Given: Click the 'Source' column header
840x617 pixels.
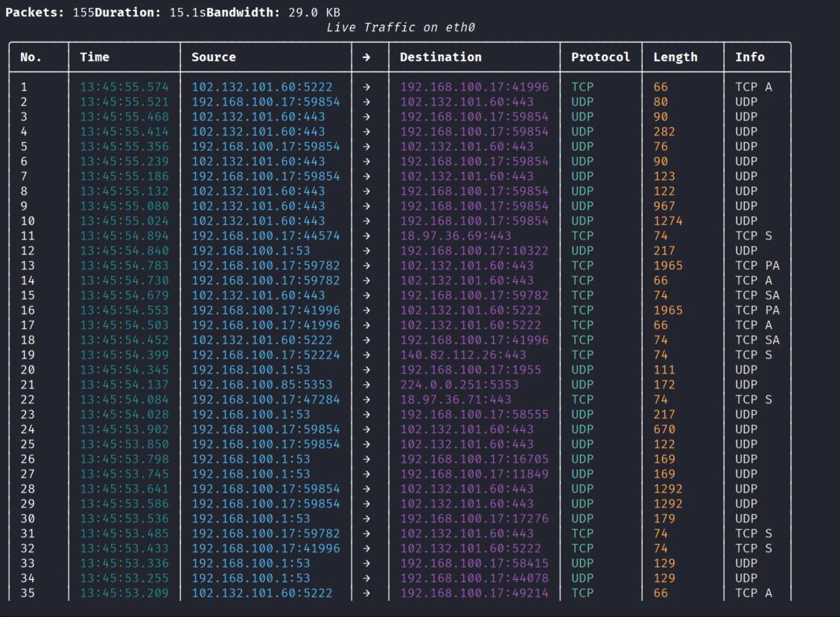Looking at the screenshot, I should point(214,57).
